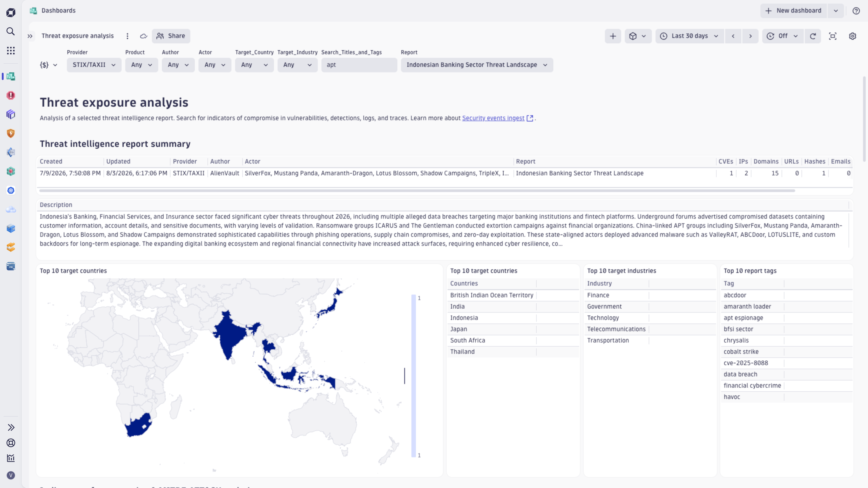The image size is (868, 488).
Task: Open dashboard settings gear
Action: (x=852, y=36)
